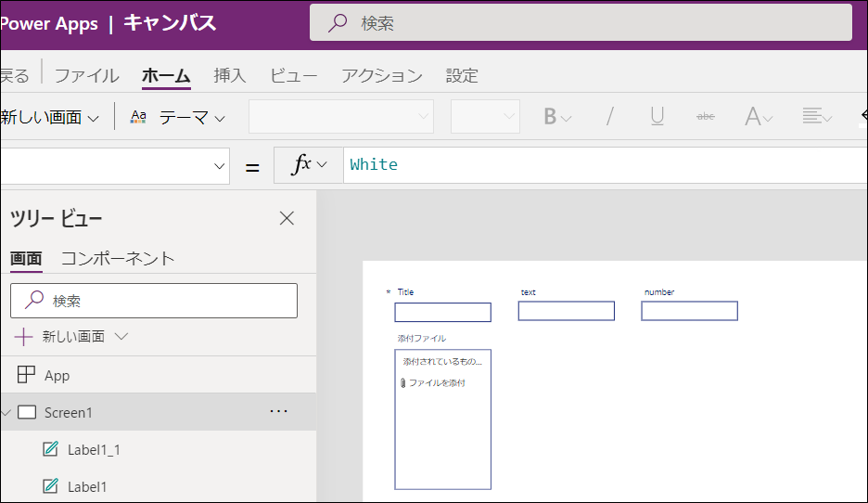This screenshot has height=503, width=868.
Task: Click the paperclip attachment icon
Action: click(403, 382)
